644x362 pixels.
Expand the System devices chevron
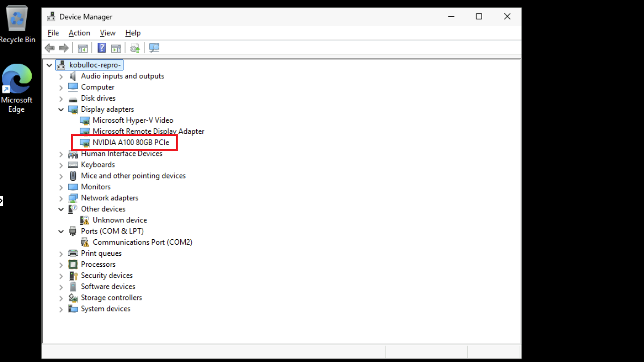61,309
